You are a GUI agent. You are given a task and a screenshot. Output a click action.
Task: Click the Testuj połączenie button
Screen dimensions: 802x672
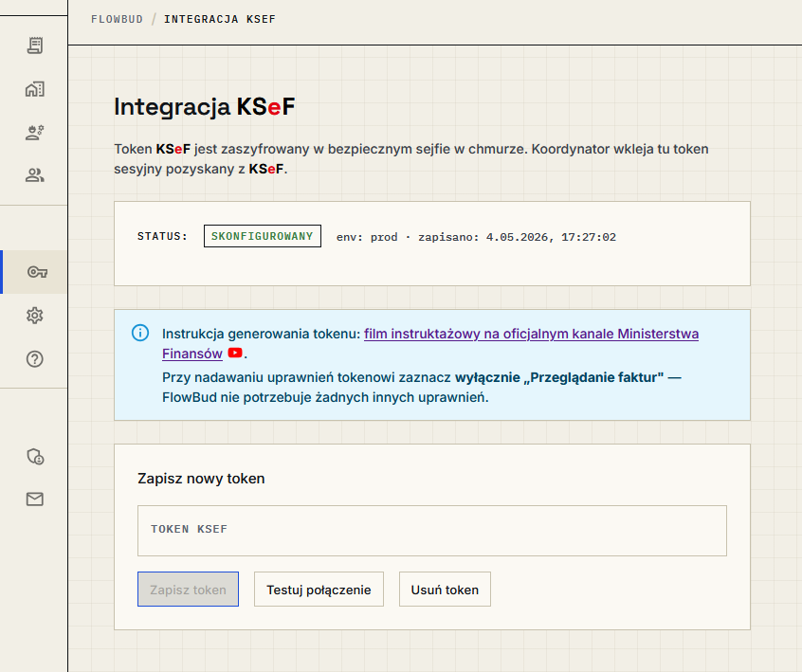point(319,590)
